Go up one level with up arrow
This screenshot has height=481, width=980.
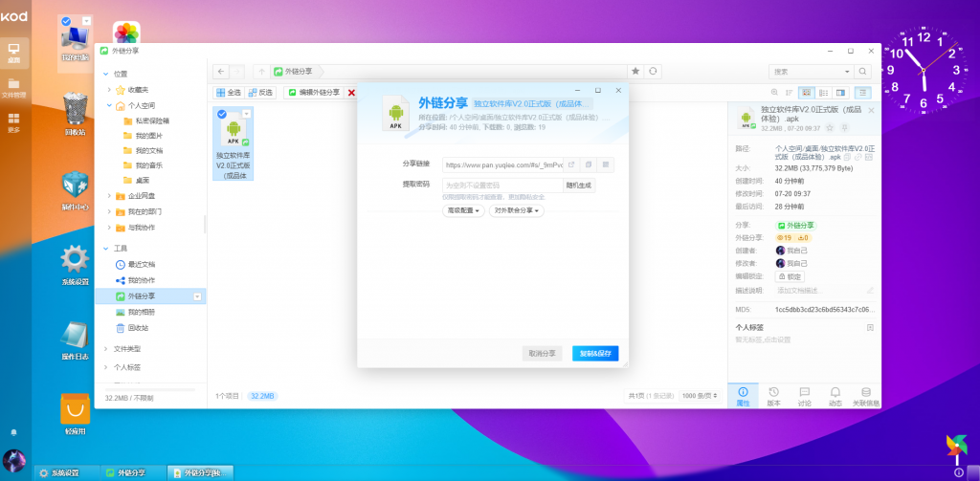[x=262, y=71]
